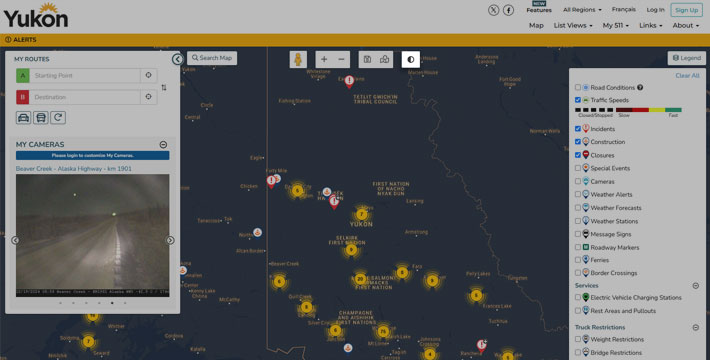
Task: Open the X (Twitter) social link icon
Action: [x=494, y=10]
